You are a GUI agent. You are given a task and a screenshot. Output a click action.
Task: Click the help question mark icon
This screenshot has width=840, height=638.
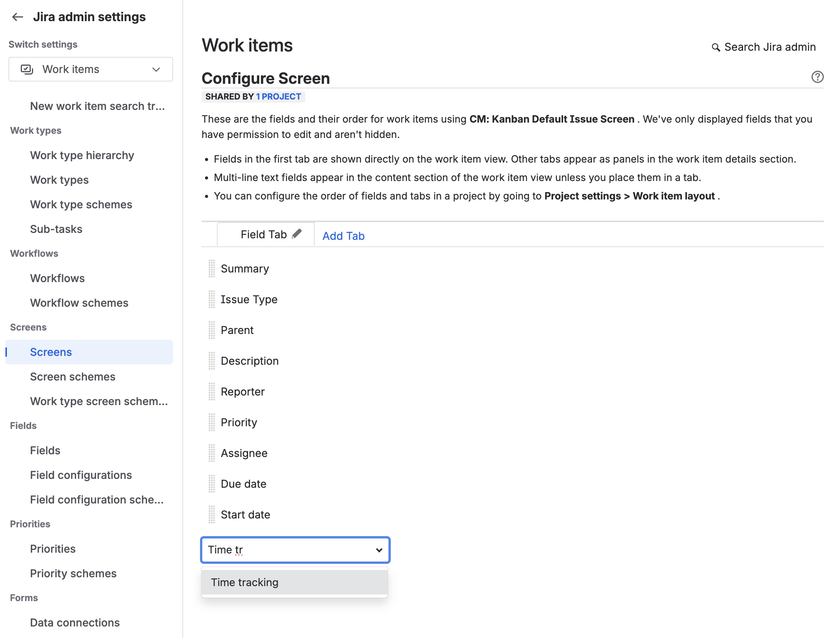pos(817,77)
